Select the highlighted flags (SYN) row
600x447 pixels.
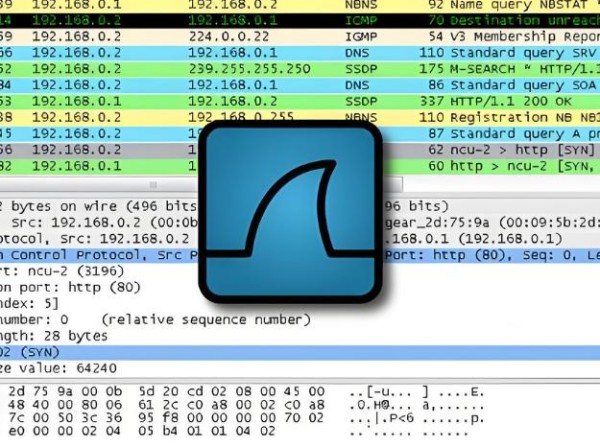click(x=300, y=352)
